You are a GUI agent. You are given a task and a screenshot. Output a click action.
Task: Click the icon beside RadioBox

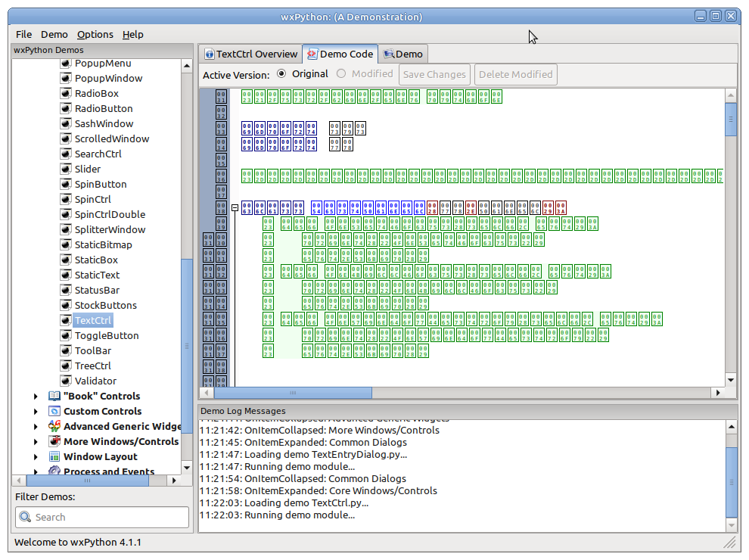pos(66,93)
